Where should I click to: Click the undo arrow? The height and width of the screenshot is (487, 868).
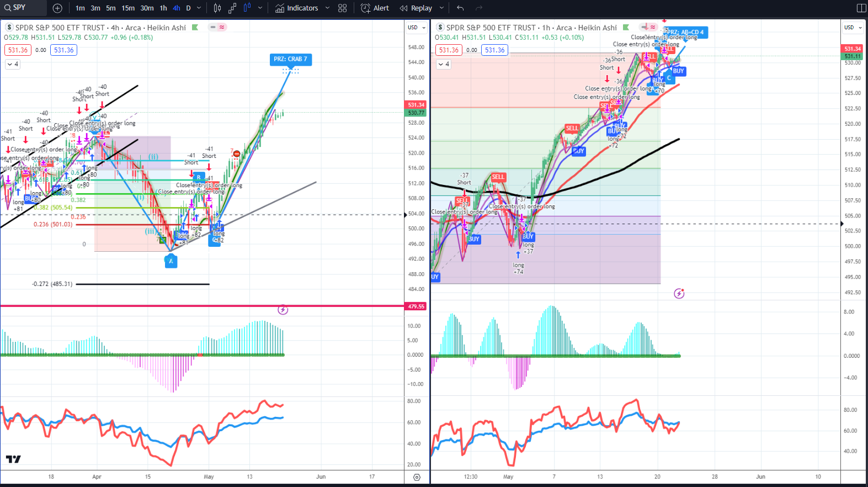[460, 8]
